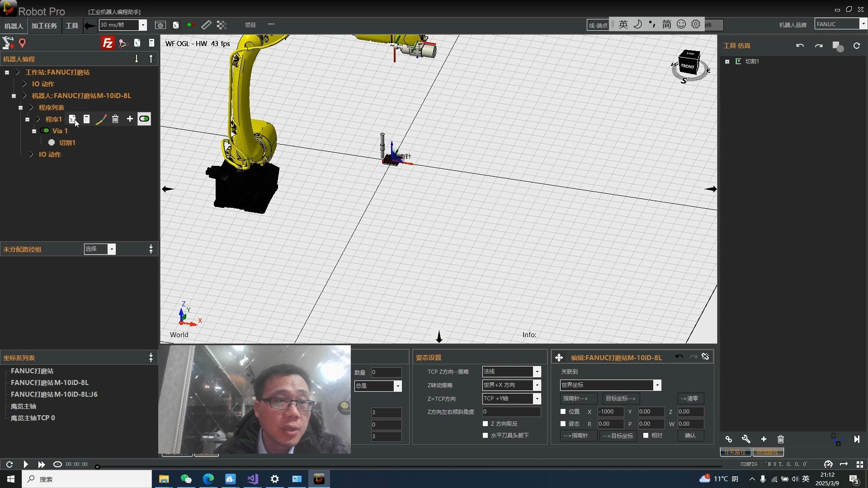Image resolution: width=868 pixels, height=488 pixels.
Task: Open the 未分配路径组 选择 dropdown
Action: click(112, 249)
